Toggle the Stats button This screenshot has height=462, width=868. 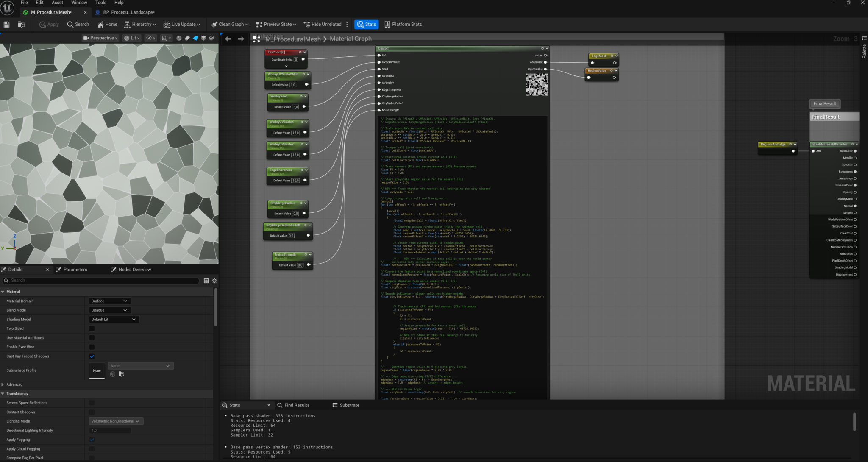[x=366, y=25]
